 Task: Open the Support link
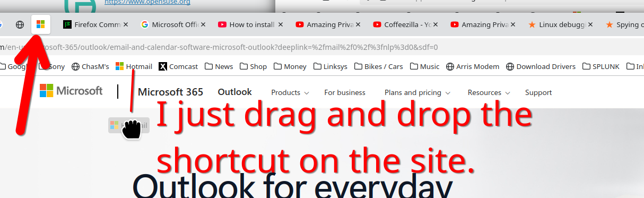(538, 92)
